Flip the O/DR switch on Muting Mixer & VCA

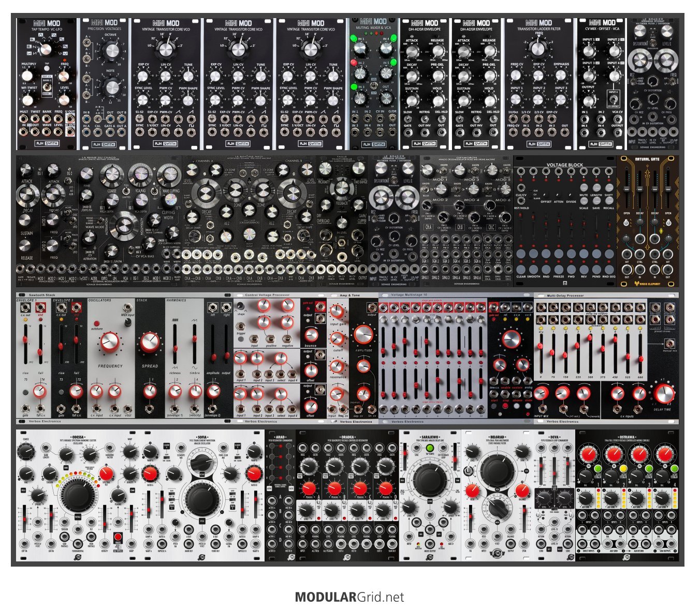pyautogui.click(x=392, y=117)
